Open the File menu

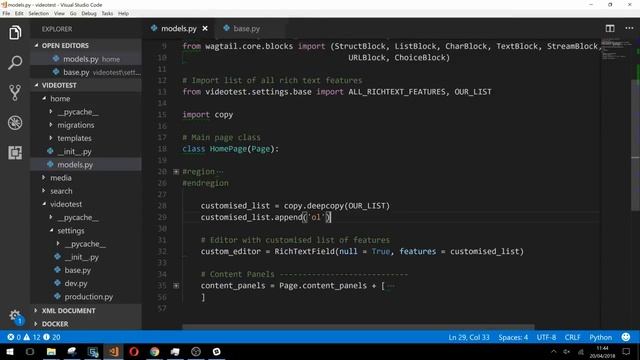[6, 13]
